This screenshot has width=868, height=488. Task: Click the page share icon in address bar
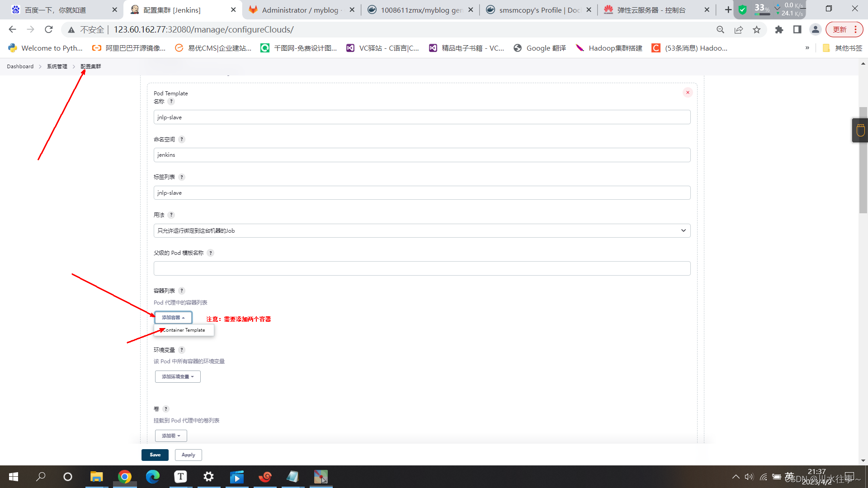[x=738, y=29]
